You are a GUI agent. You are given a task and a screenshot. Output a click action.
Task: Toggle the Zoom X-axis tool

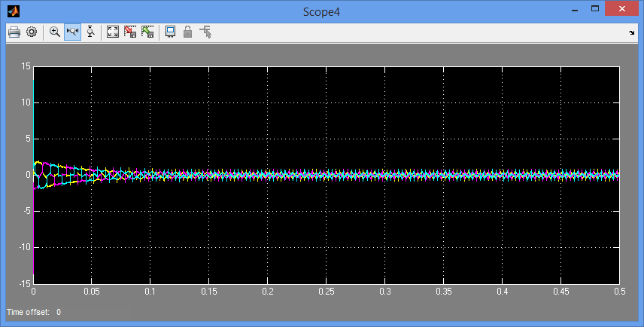coord(73,32)
